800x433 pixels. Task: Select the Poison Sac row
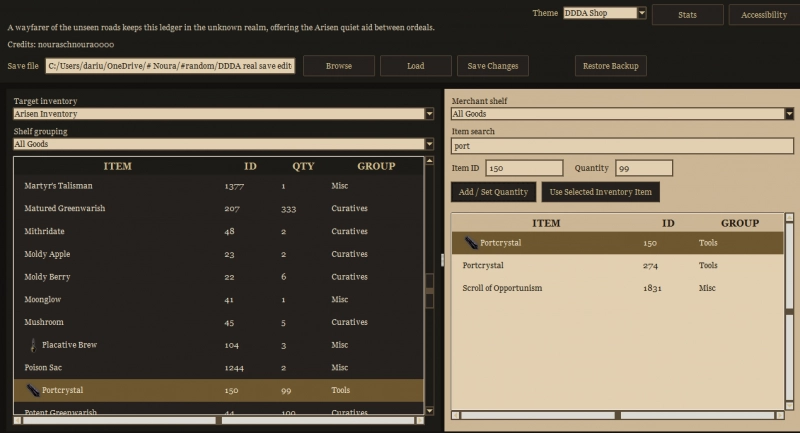[218, 367]
